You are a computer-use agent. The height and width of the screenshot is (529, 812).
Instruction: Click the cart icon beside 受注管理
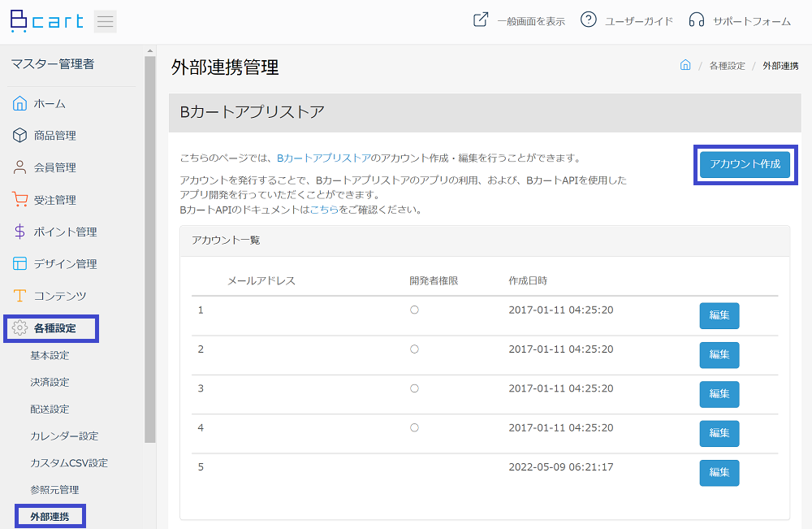click(19, 199)
